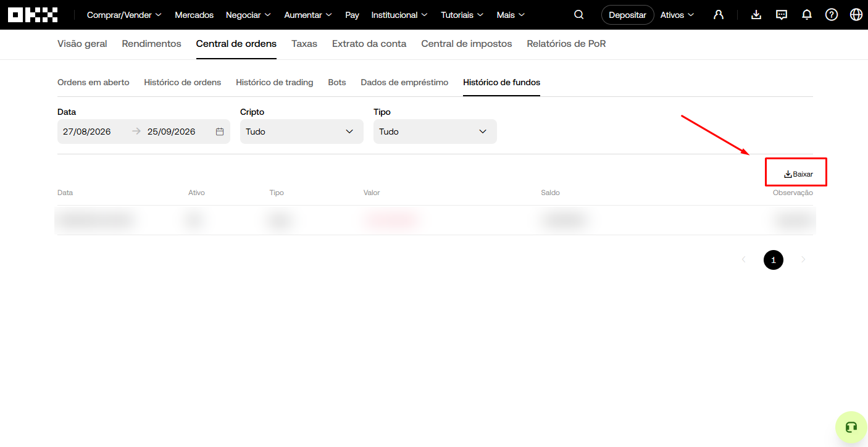Expand the Negociar menu
Image resolution: width=868 pixels, height=447 pixels.
click(248, 15)
